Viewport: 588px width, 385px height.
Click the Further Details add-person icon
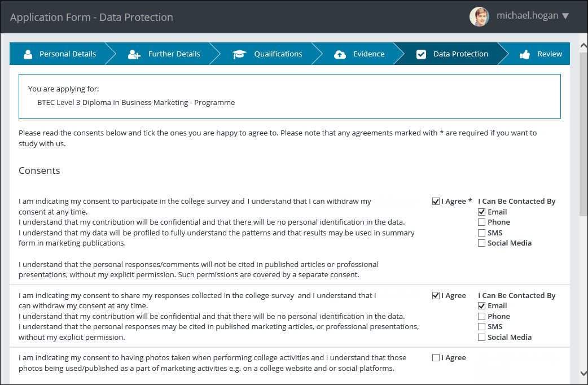point(134,54)
